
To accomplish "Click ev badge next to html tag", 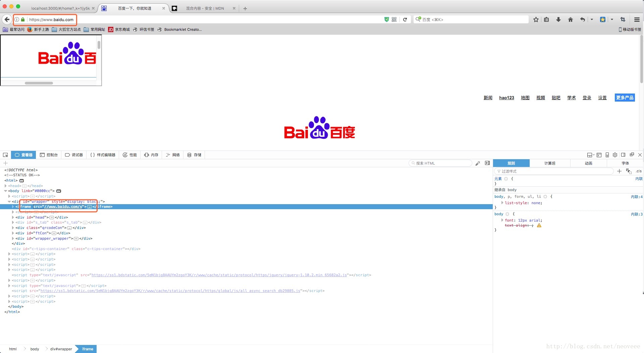I will (22, 181).
